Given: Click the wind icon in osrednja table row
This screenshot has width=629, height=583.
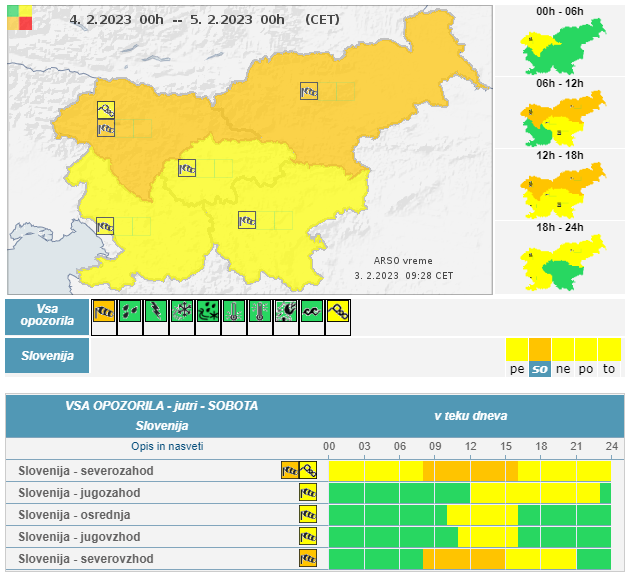Looking at the screenshot, I should coord(308,514).
